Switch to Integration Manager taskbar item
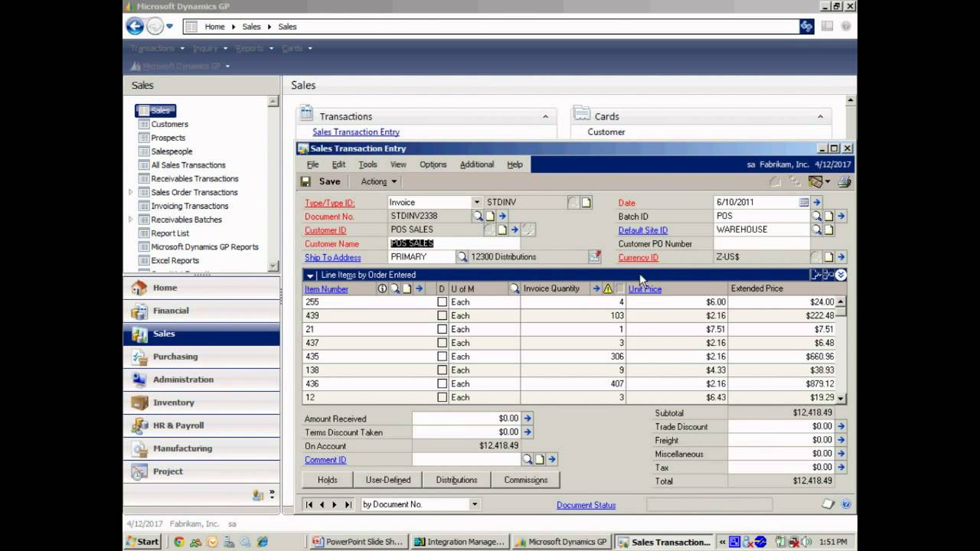This screenshot has width=980, height=551. (x=460, y=542)
